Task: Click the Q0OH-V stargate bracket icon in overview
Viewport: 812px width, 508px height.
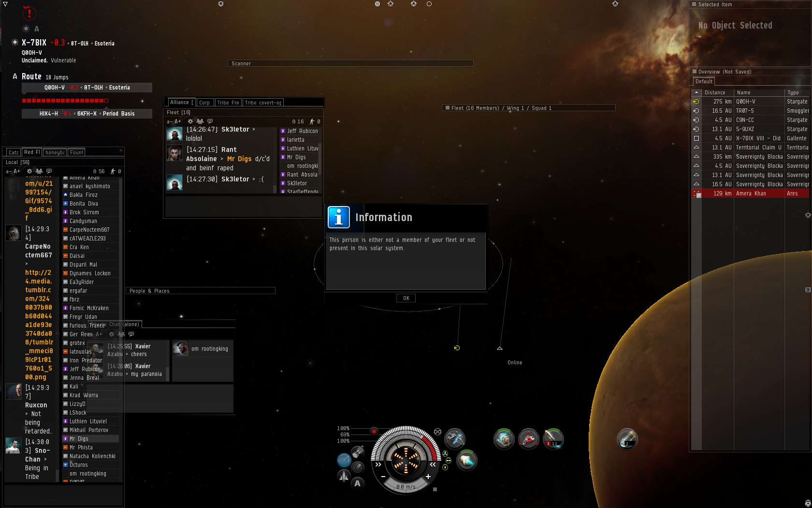Action: click(x=696, y=102)
